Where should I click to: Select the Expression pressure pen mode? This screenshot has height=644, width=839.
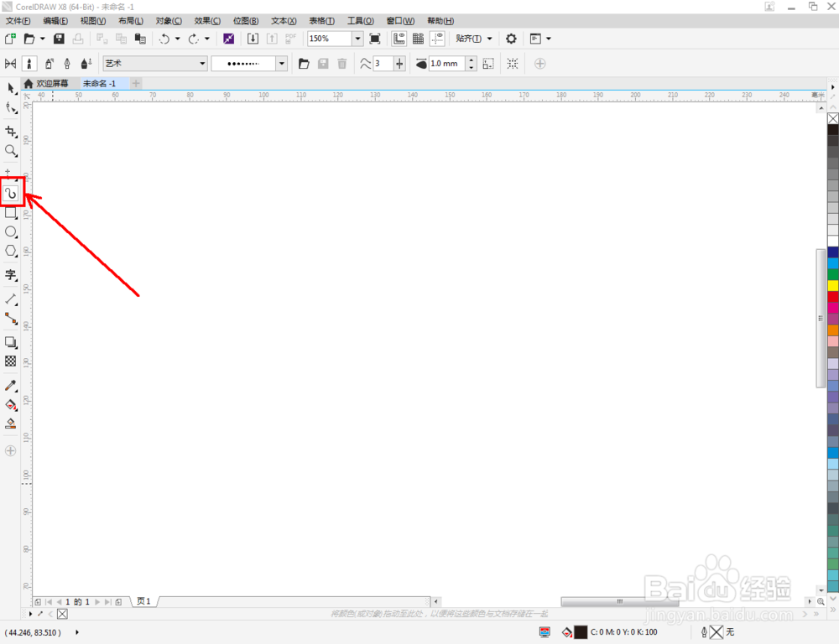coord(86,64)
